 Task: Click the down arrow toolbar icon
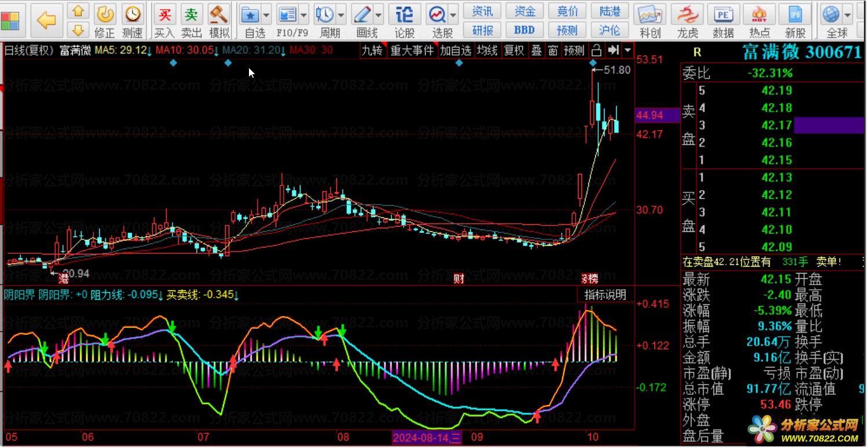click(x=78, y=30)
